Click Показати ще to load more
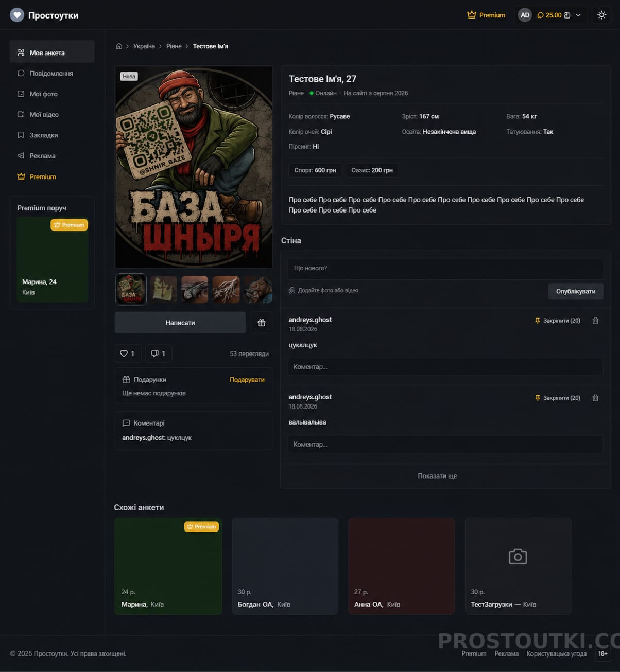Viewport: 620px width, 672px height. tap(437, 476)
